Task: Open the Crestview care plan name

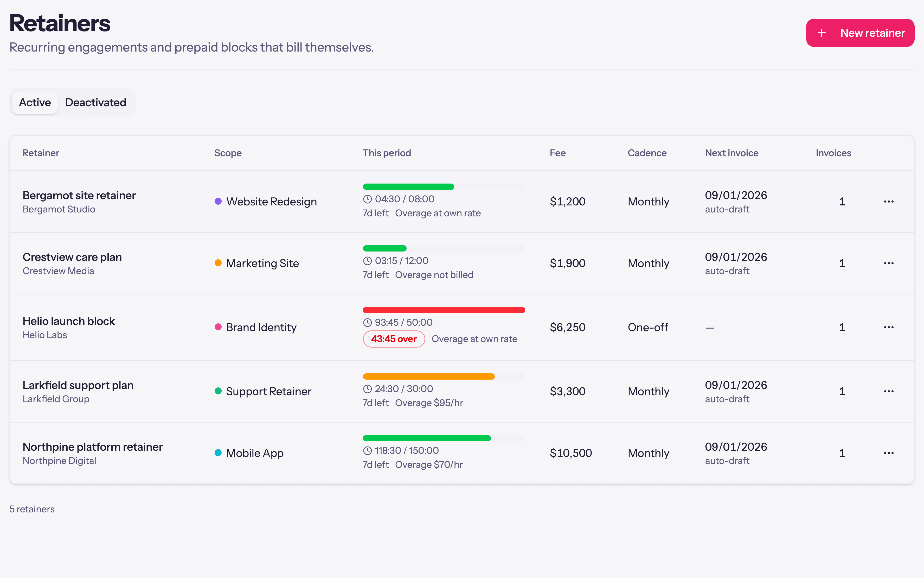Action: click(72, 257)
